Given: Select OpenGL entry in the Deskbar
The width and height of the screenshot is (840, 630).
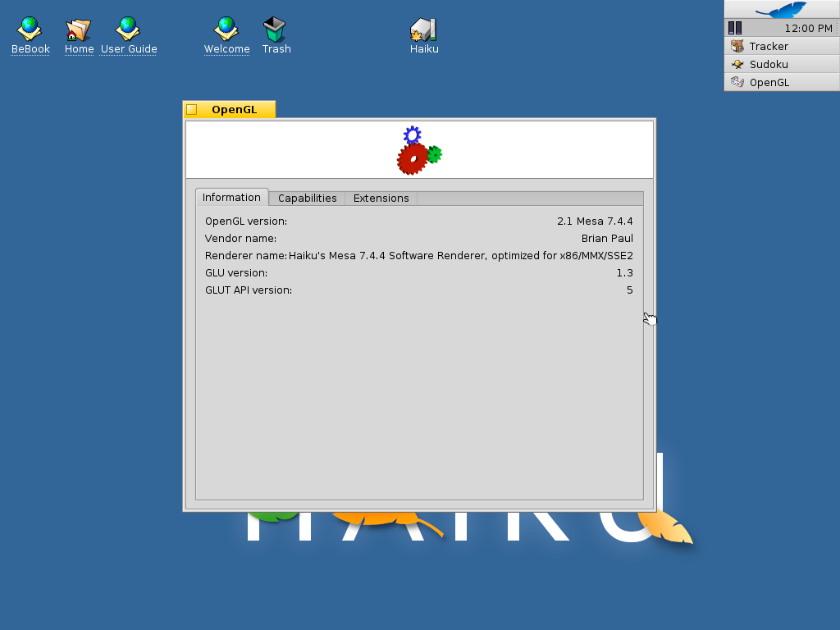Looking at the screenshot, I should point(782,83).
